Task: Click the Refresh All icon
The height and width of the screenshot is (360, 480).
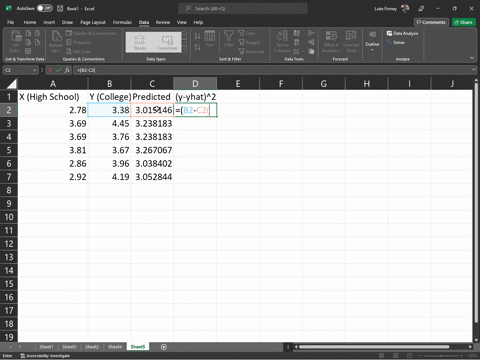Action: coord(56,42)
